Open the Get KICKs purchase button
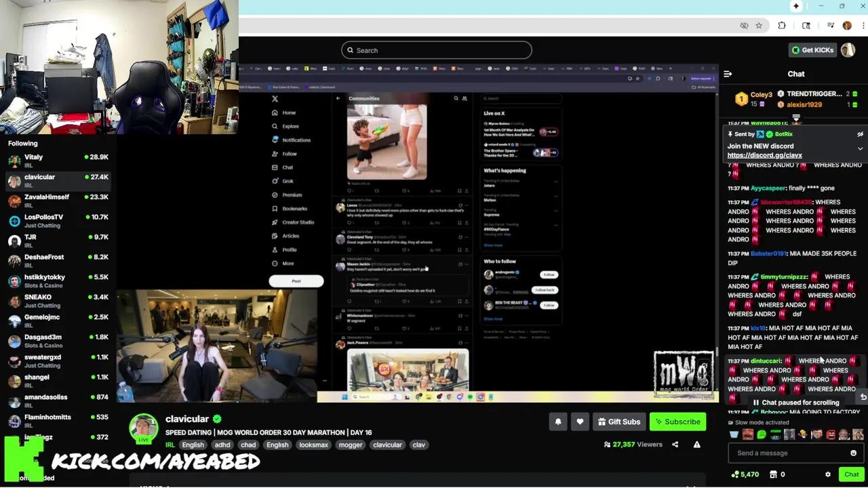 [x=812, y=50]
